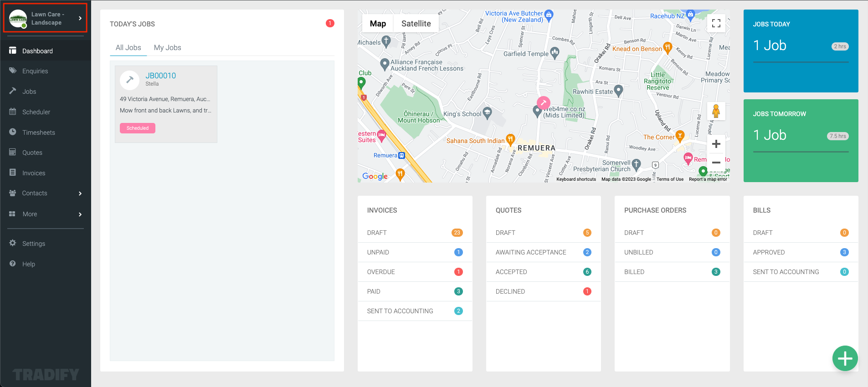Open the Lawn Care Landscape account dropdown
The height and width of the screenshot is (387, 868).
pyautogui.click(x=45, y=19)
